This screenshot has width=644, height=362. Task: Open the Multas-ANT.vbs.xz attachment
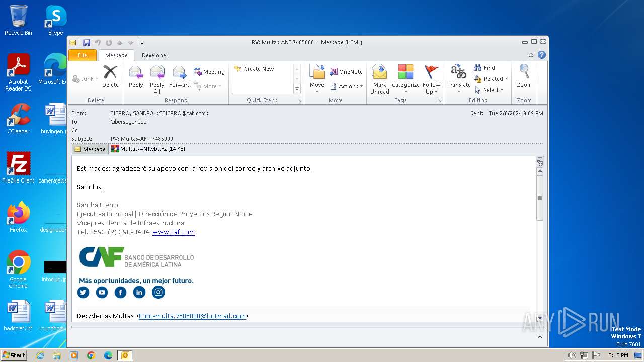click(148, 149)
